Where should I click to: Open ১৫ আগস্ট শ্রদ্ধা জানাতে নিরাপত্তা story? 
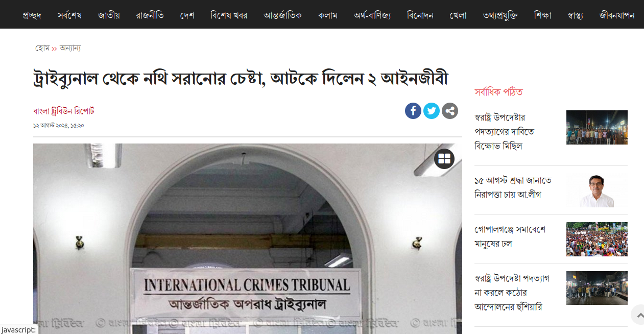(x=513, y=187)
